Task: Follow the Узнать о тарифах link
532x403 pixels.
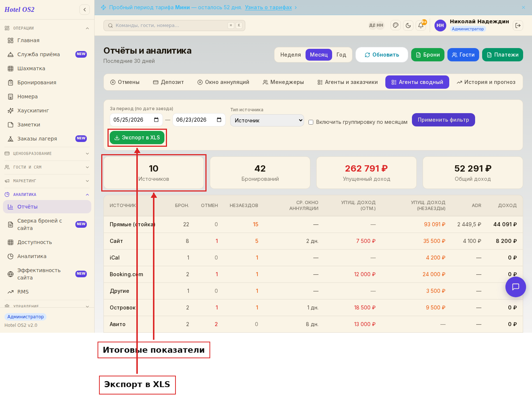Action: click(269, 7)
